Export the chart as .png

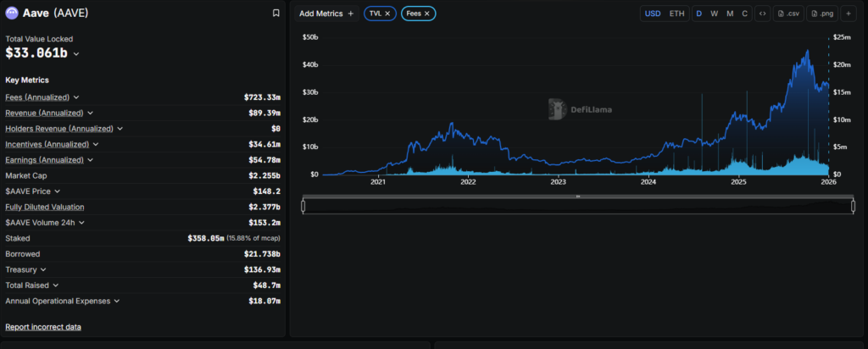tap(822, 14)
